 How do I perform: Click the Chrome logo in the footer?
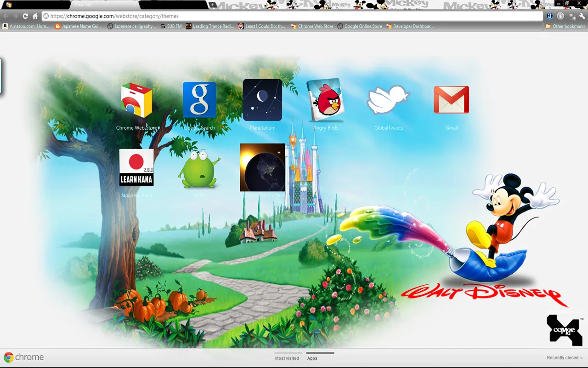click(x=23, y=357)
